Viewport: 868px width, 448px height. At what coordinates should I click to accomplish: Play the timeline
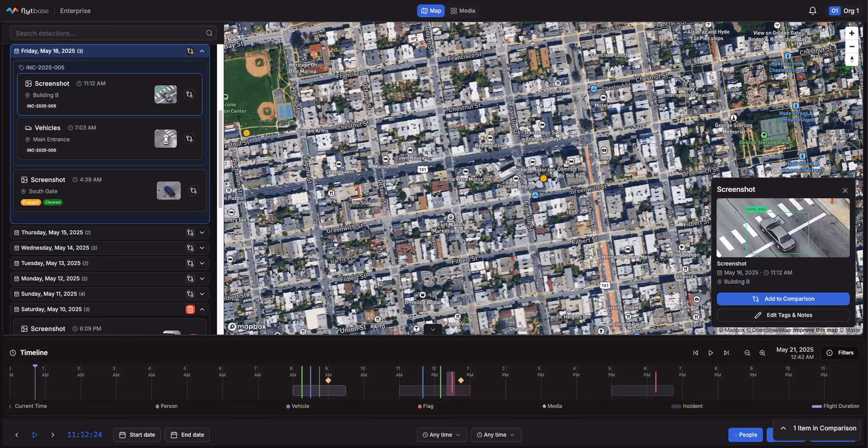point(711,353)
